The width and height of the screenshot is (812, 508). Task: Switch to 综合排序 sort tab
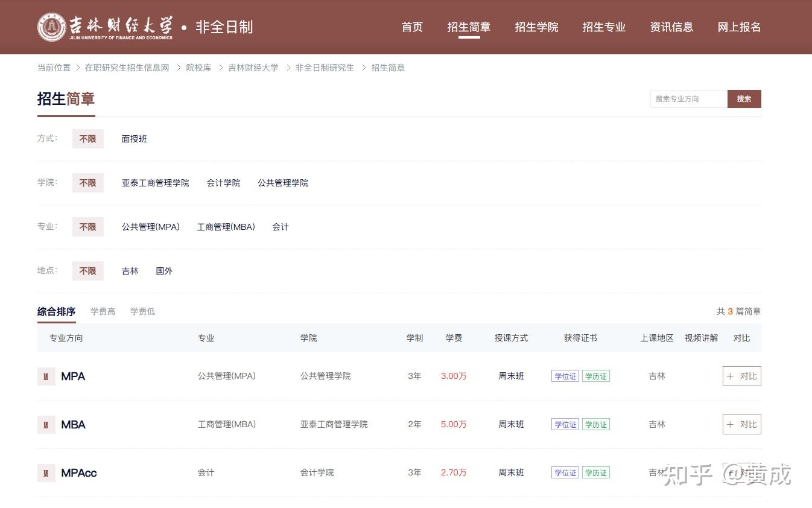point(57,312)
